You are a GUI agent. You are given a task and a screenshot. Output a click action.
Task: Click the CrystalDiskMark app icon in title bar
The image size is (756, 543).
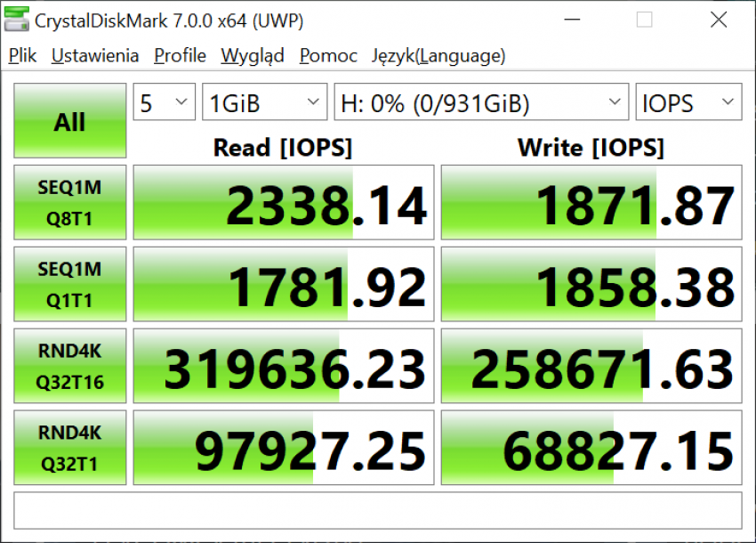pos(17,20)
